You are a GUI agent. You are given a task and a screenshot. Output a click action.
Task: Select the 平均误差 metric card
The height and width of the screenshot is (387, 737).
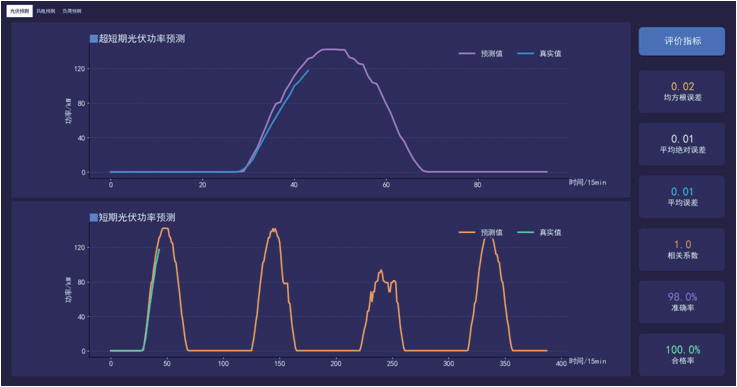tap(682, 197)
